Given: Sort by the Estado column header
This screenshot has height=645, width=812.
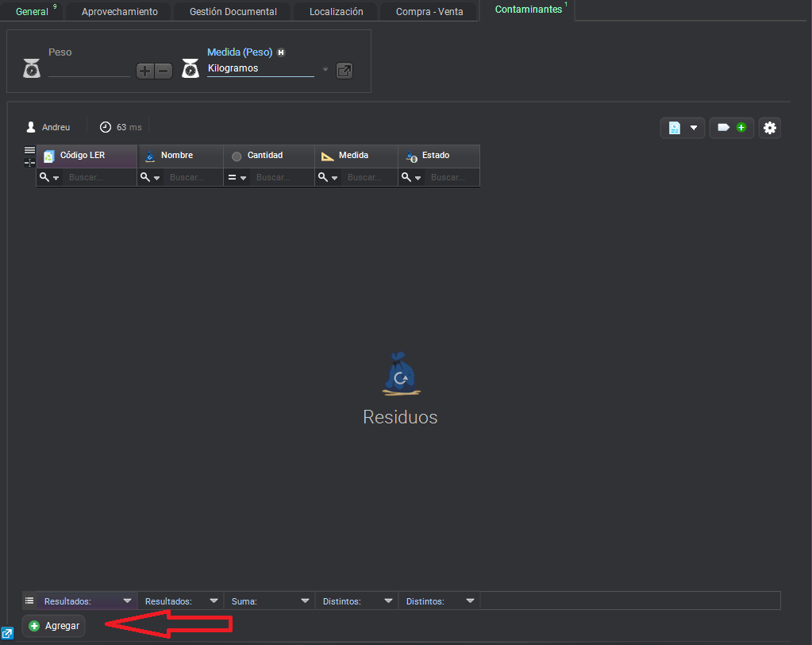Looking at the screenshot, I should [436, 156].
